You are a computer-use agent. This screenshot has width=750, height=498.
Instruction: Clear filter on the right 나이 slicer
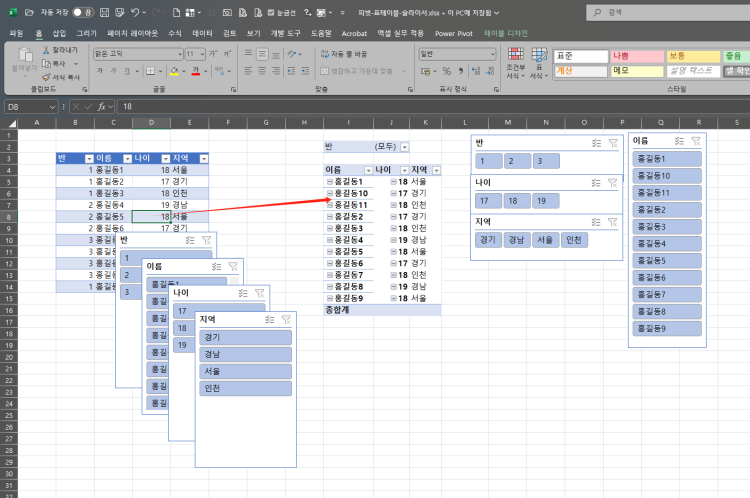click(x=612, y=182)
